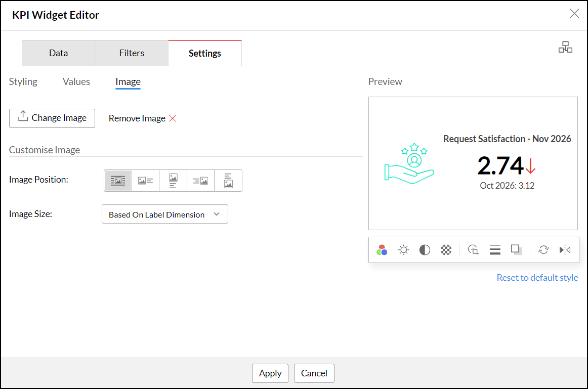
Task: Open the Styling sub-tab
Action: [23, 82]
